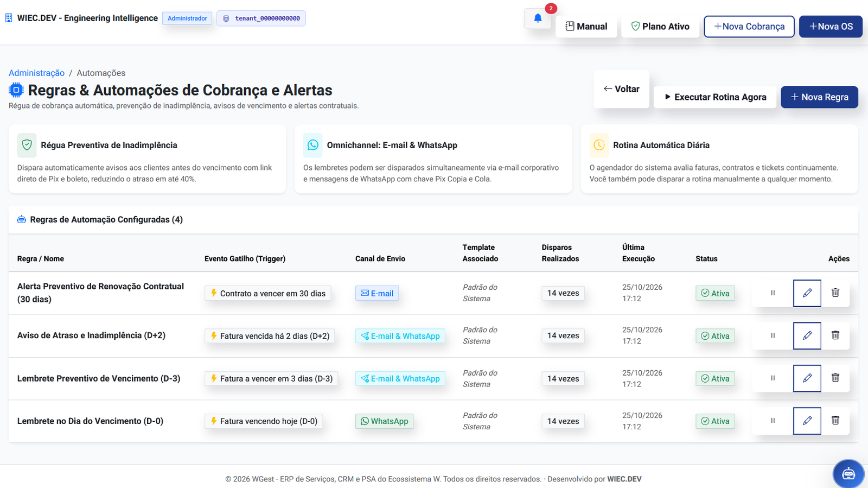Click the red notification count badge
Screen dimensions: 868x488
551,8
